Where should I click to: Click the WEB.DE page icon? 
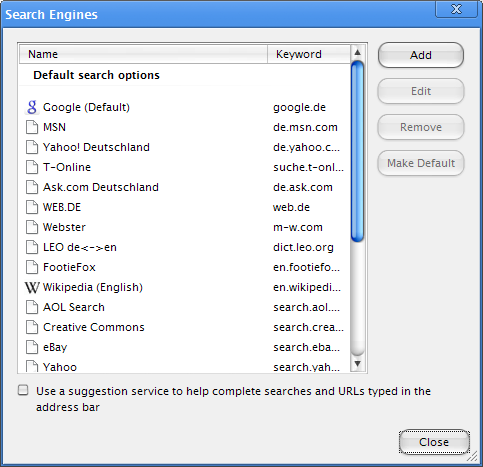tap(32, 207)
